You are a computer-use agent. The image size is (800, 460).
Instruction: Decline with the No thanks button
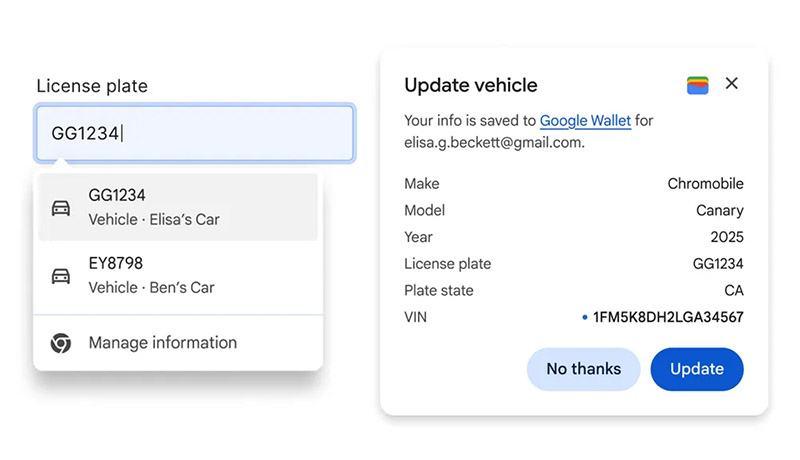point(584,369)
